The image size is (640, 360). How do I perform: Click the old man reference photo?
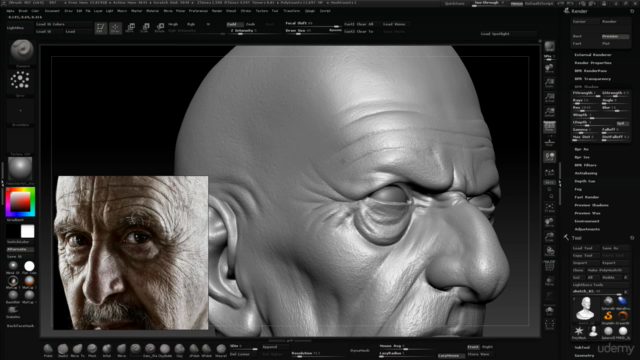[x=131, y=253]
